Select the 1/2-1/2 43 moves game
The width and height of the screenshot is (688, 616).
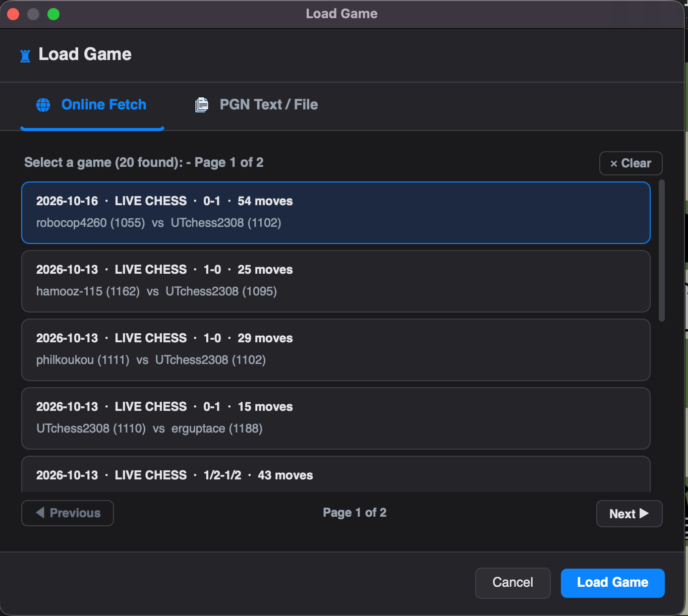coord(336,474)
